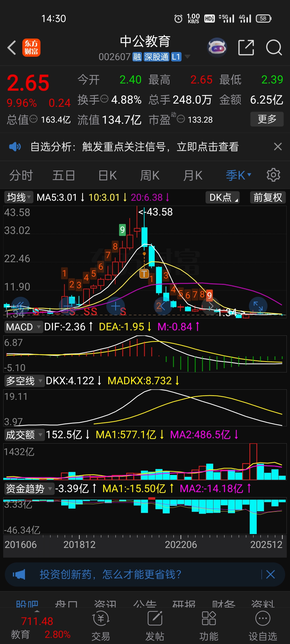This screenshot has height=644, width=290.
Task: Tap the megaphone ad icon
Action: point(19,575)
